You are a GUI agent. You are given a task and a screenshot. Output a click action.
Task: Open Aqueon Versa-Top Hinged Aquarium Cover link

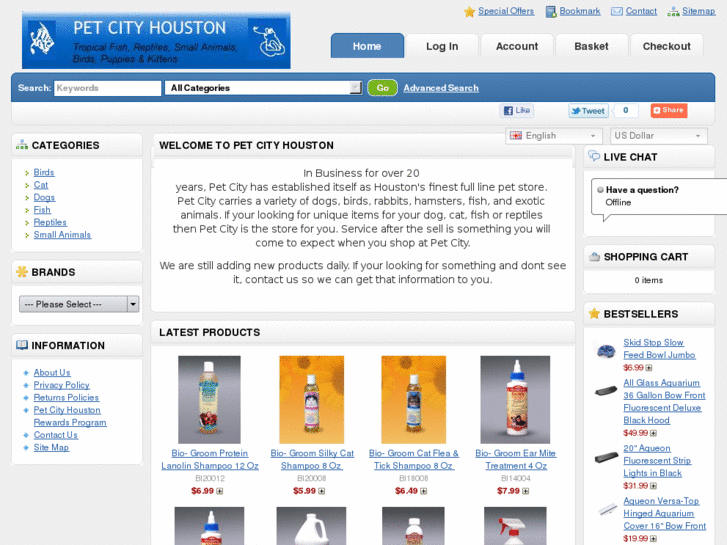click(x=664, y=514)
